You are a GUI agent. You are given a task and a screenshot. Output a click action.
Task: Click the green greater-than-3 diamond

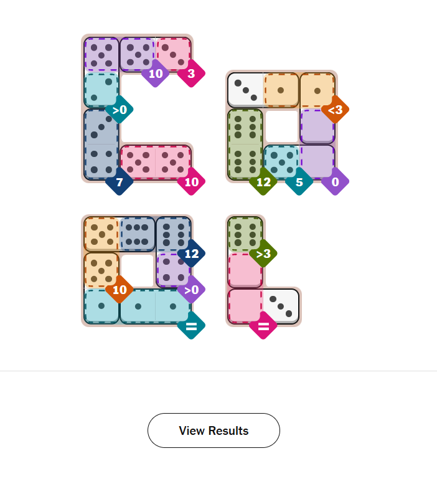point(263,254)
